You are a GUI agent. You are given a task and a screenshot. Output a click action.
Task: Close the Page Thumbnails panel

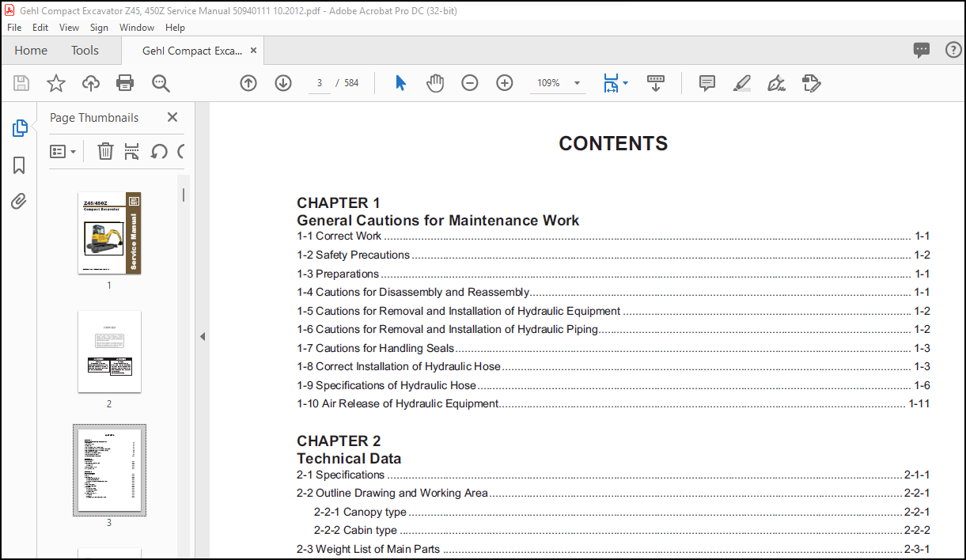pyautogui.click(x=172, y=117)
